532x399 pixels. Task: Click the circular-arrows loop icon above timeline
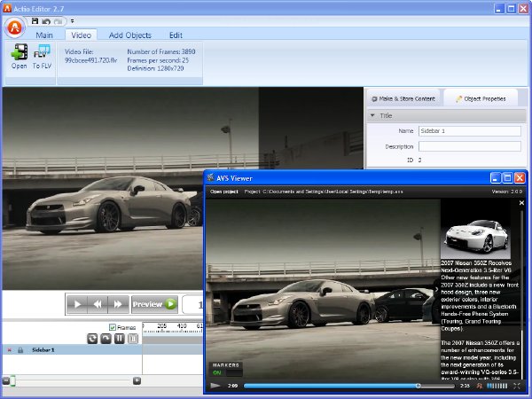click(x=92, y=339)
